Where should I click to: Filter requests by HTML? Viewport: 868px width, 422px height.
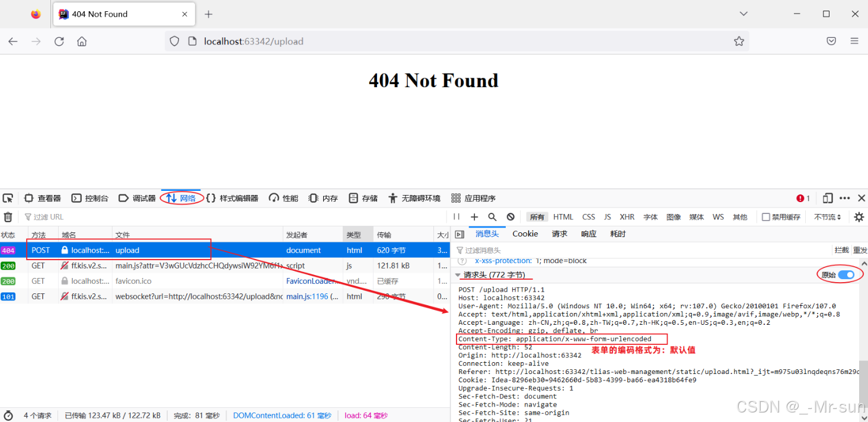coord(563,217)
